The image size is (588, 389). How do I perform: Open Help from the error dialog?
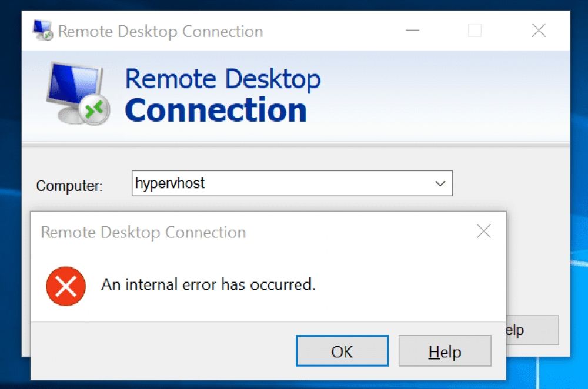[445, 351]
